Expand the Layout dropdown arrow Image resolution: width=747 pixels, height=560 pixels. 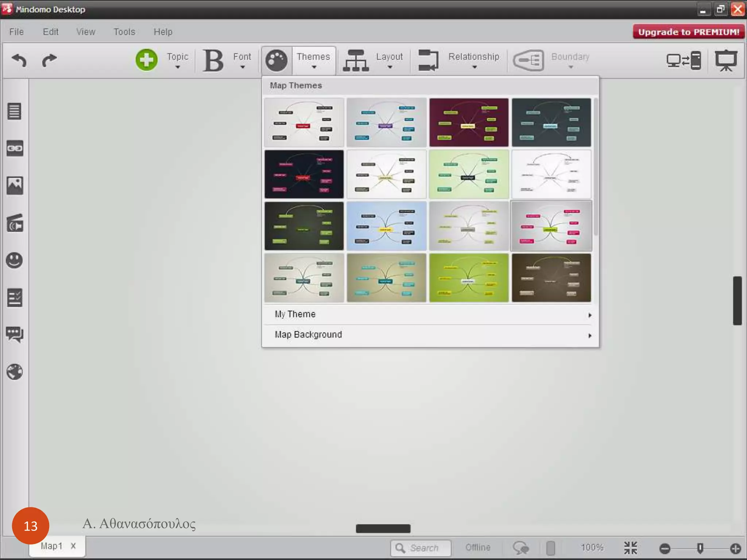click(390, 67)
